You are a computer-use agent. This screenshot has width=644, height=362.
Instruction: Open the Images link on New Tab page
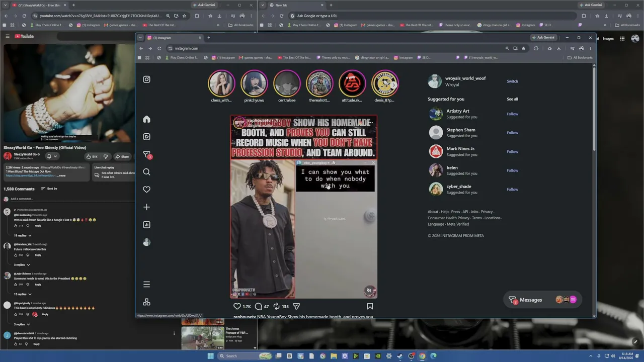(x=608, y=38)
